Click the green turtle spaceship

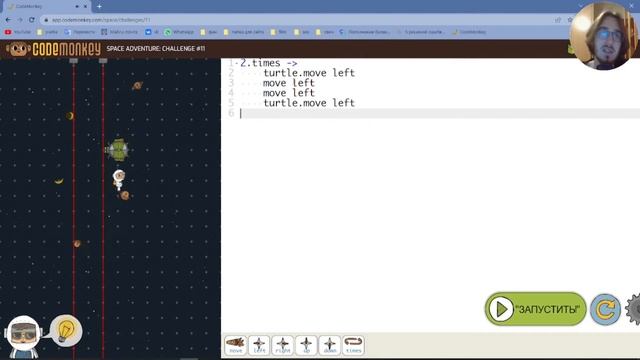[118, 150]
